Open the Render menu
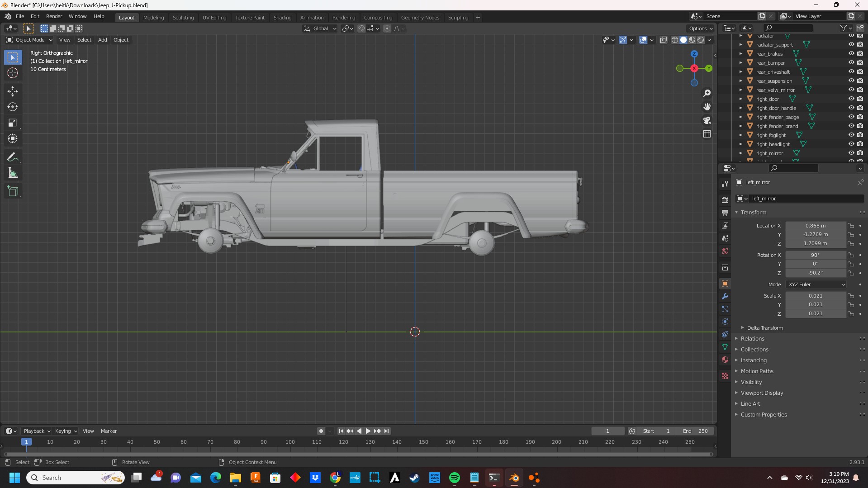 click(54, 16)
